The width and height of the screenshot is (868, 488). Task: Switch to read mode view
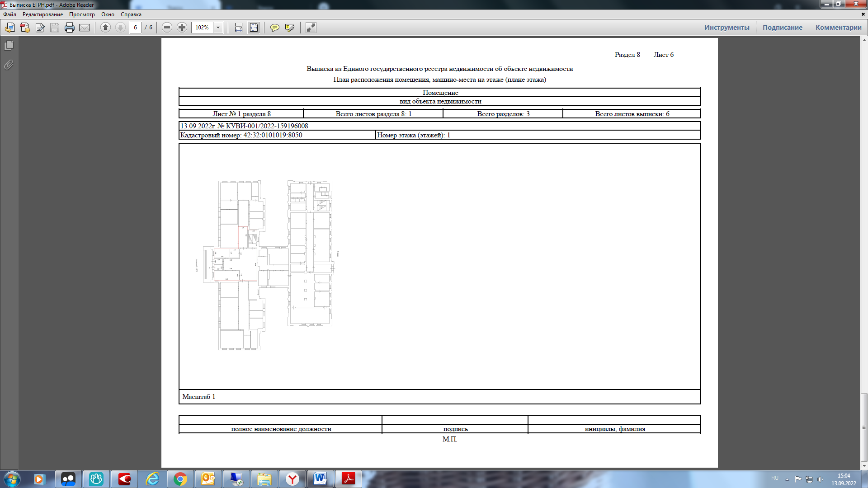tap(311, 28)
